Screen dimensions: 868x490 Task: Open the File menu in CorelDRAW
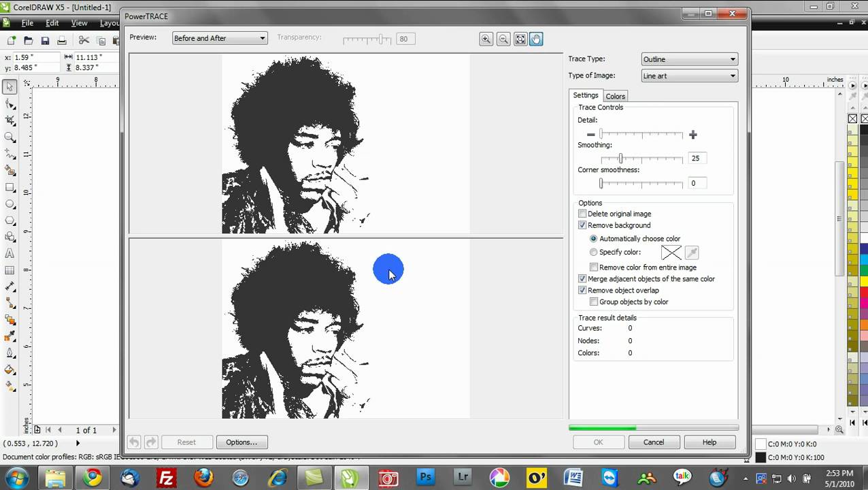(27, 23)
